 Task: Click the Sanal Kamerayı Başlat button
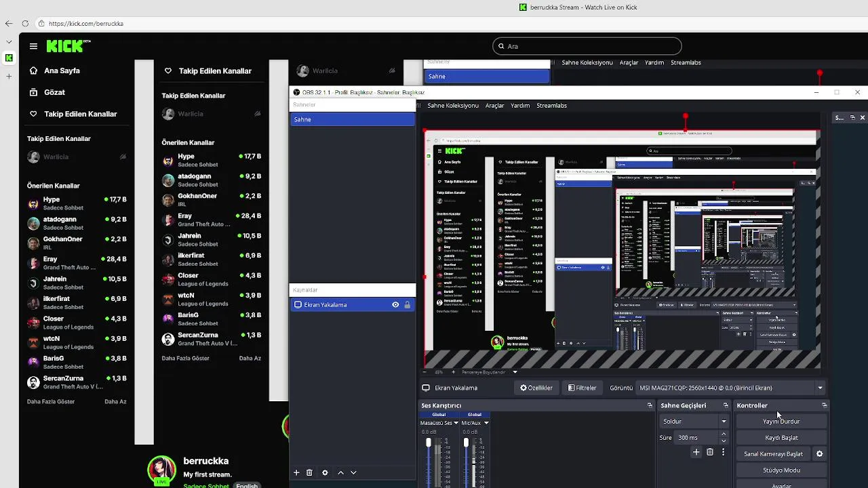coord(774,454)
